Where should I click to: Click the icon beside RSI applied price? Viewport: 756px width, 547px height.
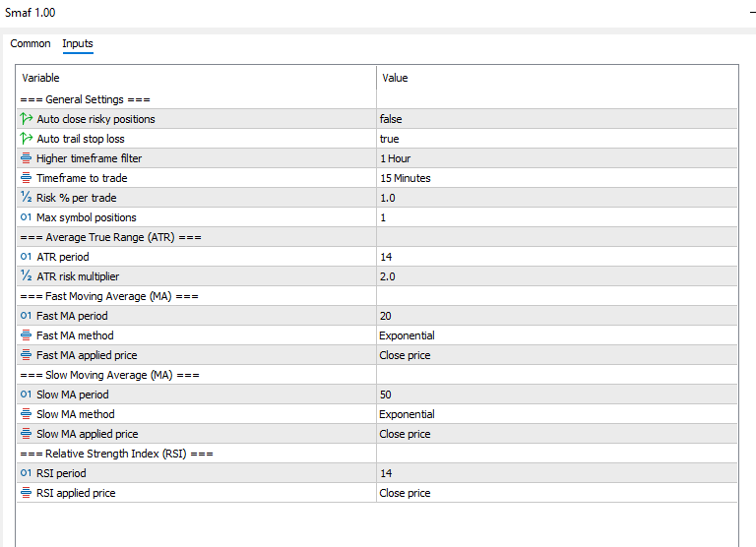point(26,493)
